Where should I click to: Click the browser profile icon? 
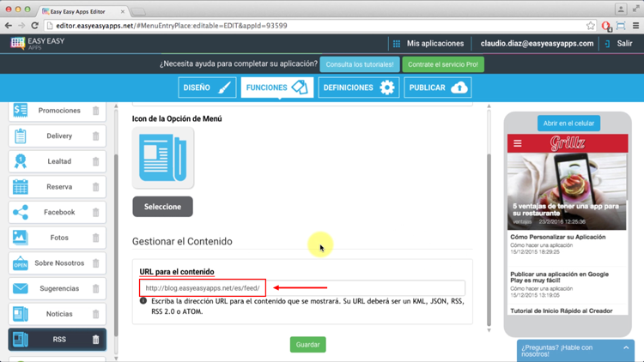tap(621, 9)
